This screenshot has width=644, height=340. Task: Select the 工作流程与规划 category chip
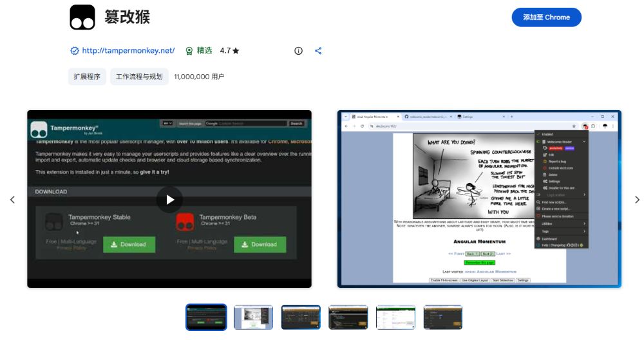(139, 77)
